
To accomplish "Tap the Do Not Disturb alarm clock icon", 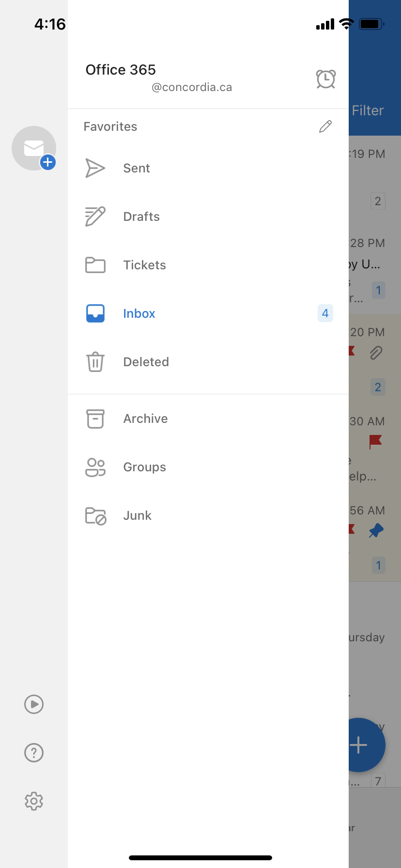I will 326,78.
